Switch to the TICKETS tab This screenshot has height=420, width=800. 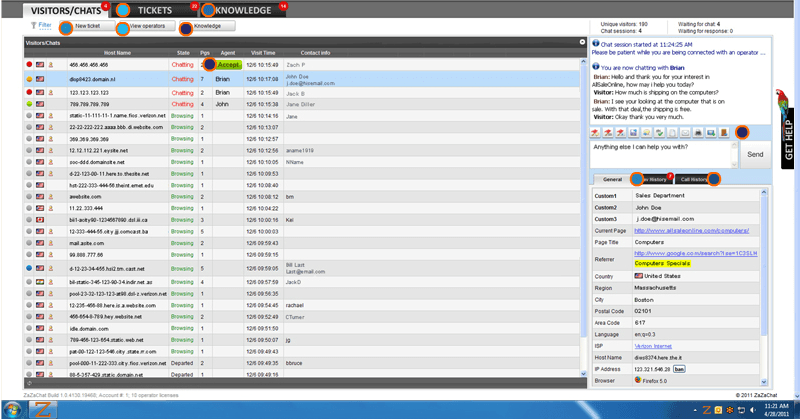(x=154, y=10)
